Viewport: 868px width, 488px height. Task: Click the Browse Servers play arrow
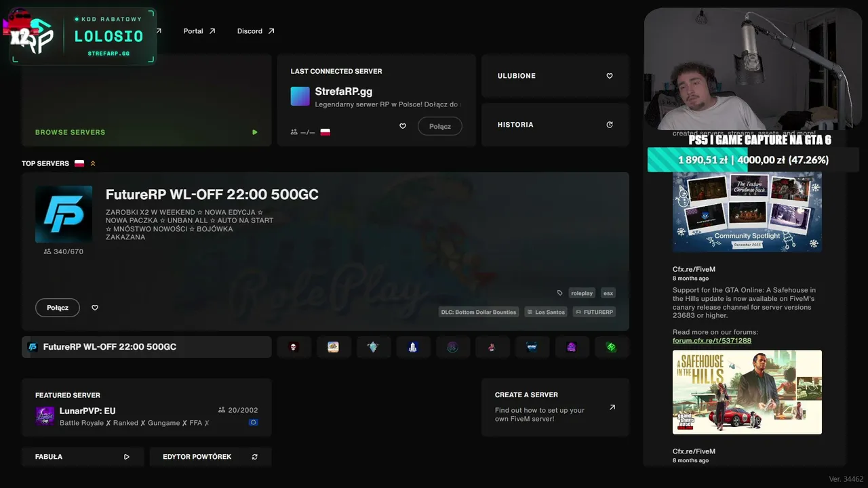pyautogui.click(x=255, y=132)
